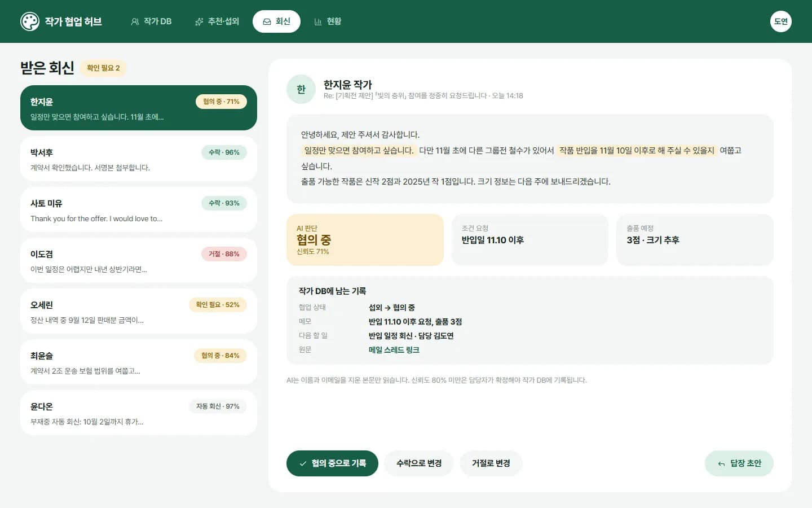The image size is (812, 508).
Task: Open the 답장 초안 button
Action: [x=739, y=463]
